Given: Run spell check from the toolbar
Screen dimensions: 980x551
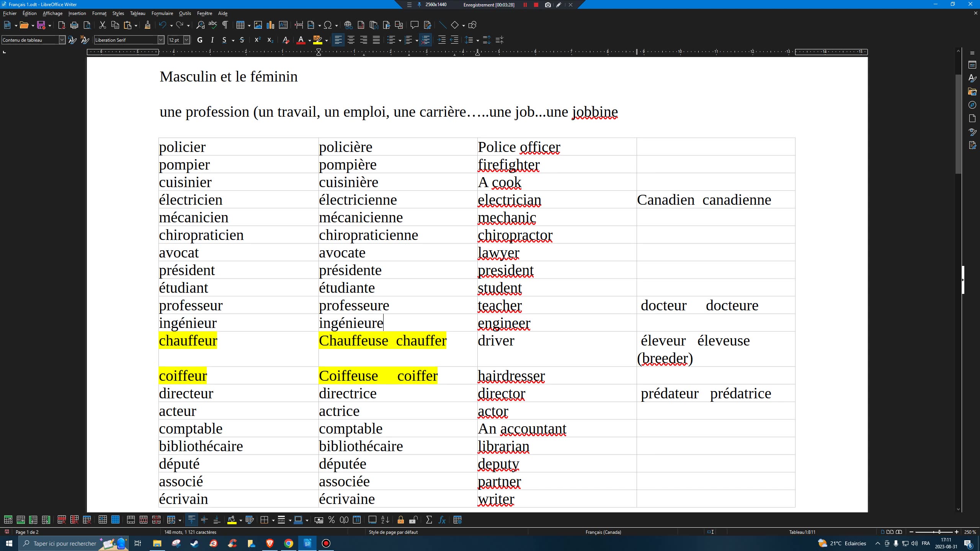Looking at the screenshot, I should pos(212,25).
